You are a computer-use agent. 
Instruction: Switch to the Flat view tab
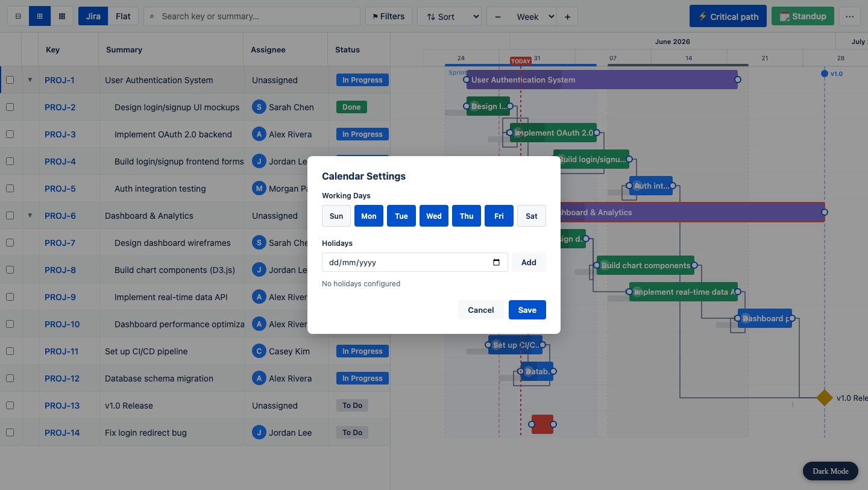pyautogui.click(x=124, y=16)
